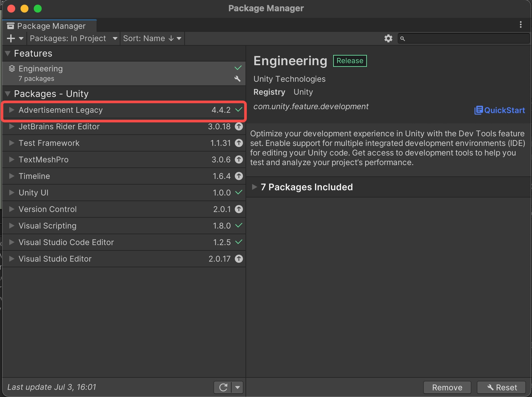Focus the package search field

[464, 38]
